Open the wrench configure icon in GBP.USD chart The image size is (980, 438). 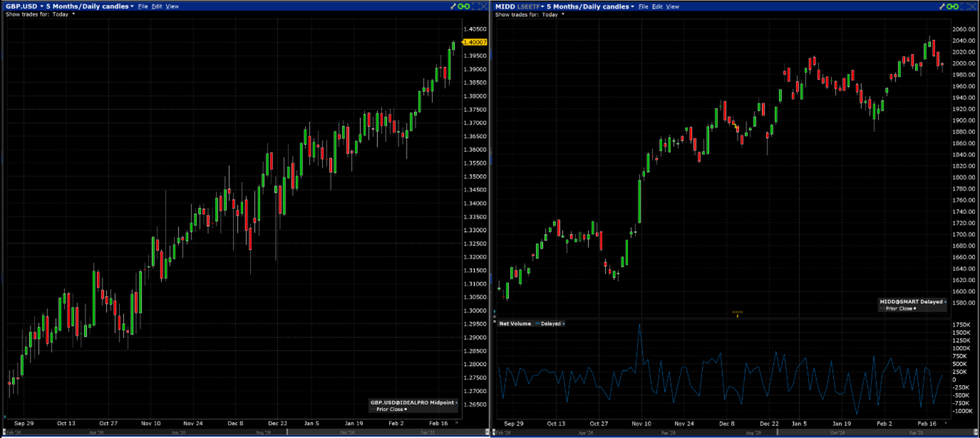point(453,6)
